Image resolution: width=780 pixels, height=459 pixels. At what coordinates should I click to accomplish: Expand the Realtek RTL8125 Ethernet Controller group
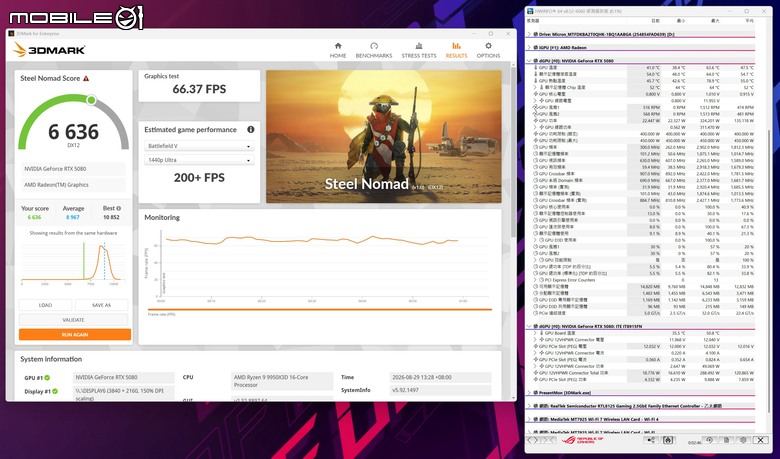[529, 406]
